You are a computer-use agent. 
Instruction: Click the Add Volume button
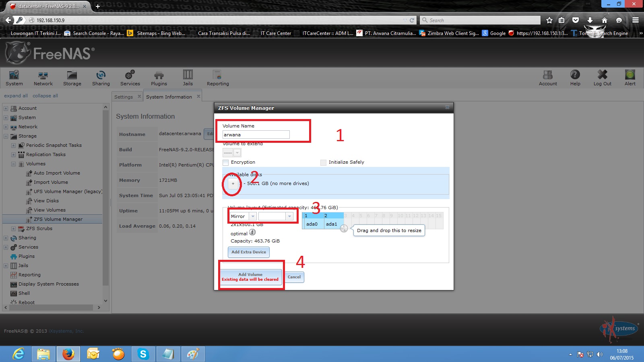pyautogui.click(x=250, y=277)
